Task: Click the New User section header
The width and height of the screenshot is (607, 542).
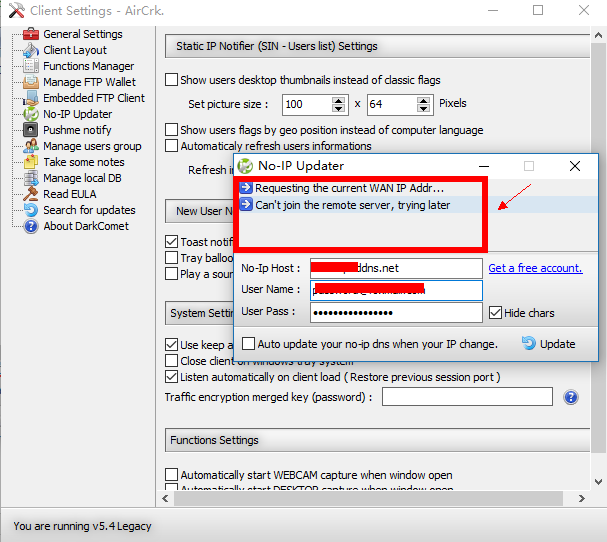Action: [200, 211]
